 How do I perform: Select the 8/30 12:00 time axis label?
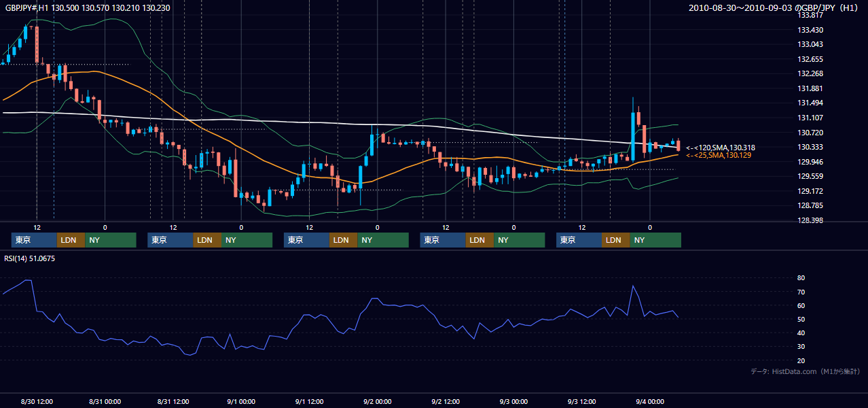click(37, 402)
